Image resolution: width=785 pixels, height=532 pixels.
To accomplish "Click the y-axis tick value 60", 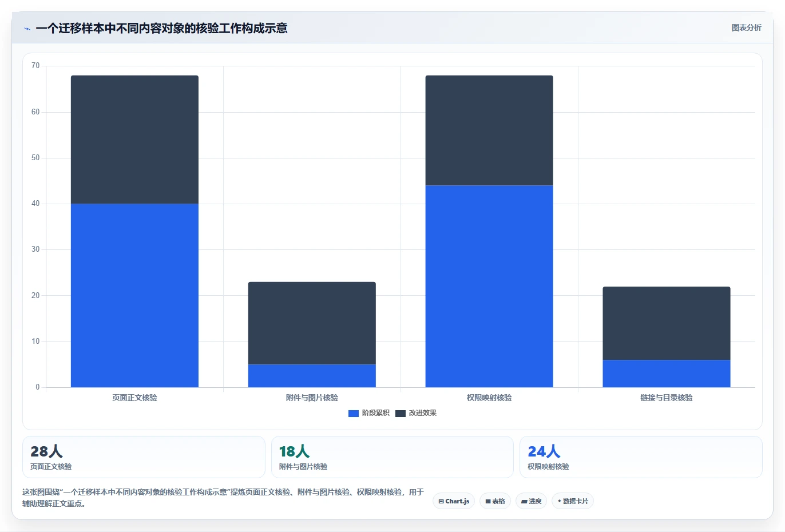I will pyautogui.click(x=35, y=112).
